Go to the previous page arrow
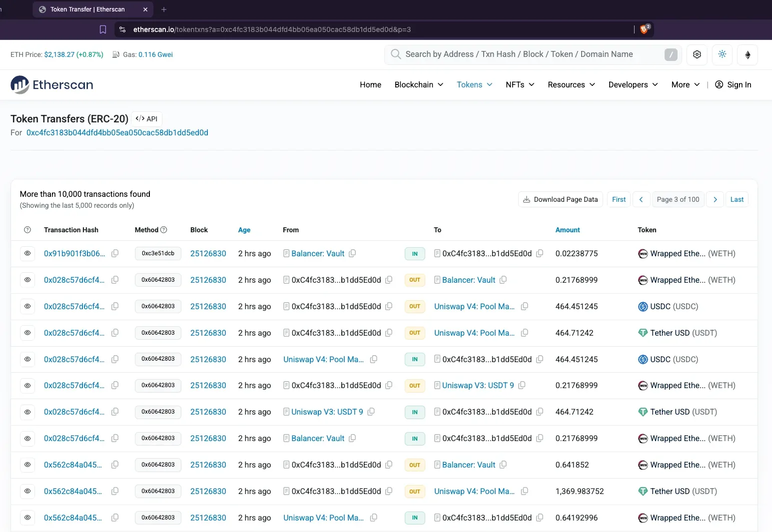The image size is (772, 532). coord(641,199)
